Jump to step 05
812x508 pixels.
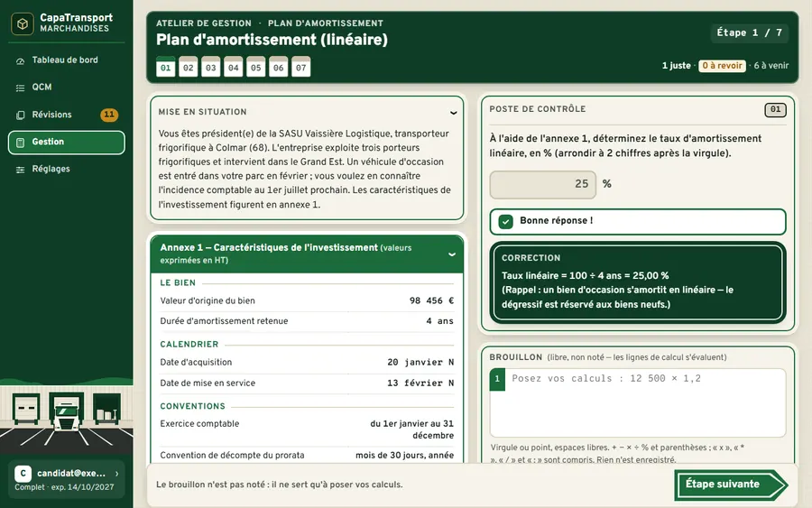(x=256, y=68)
